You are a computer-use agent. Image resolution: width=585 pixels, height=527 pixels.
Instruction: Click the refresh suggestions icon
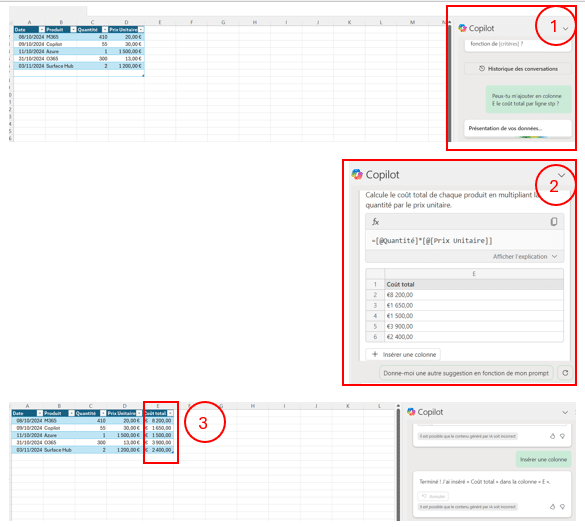tap(565, 373)
